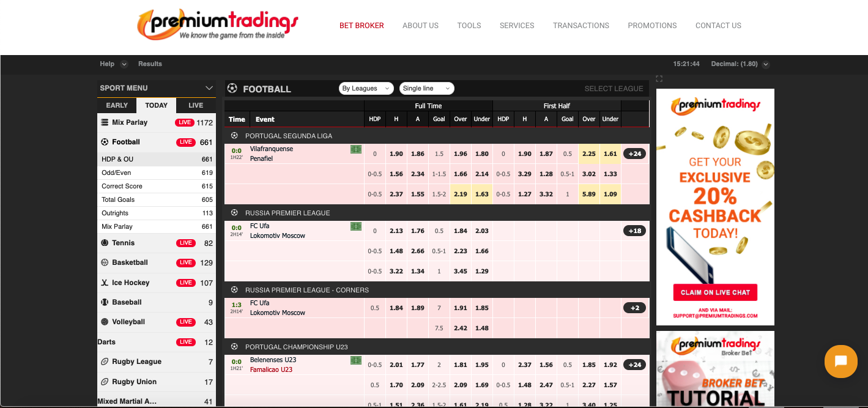The height and width of the screenshot is (408, 868).
Task: Open the TOOLS menu
Action: point(469,26)
